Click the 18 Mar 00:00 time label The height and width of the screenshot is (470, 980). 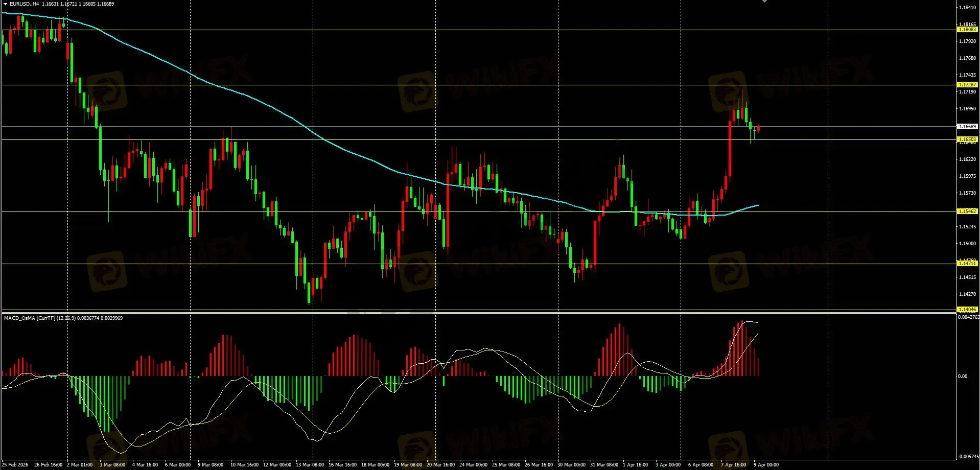click(375, 465)
